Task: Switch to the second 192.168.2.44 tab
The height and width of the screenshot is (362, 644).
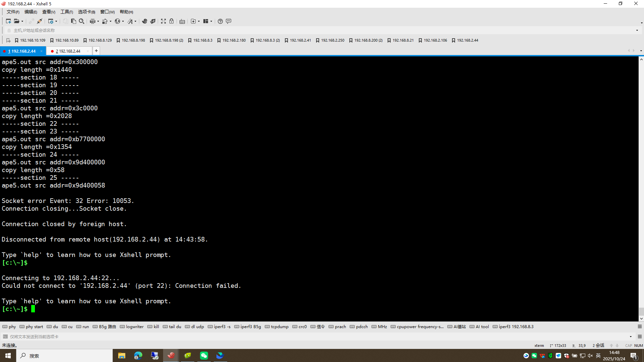Action: pos(68,51)
